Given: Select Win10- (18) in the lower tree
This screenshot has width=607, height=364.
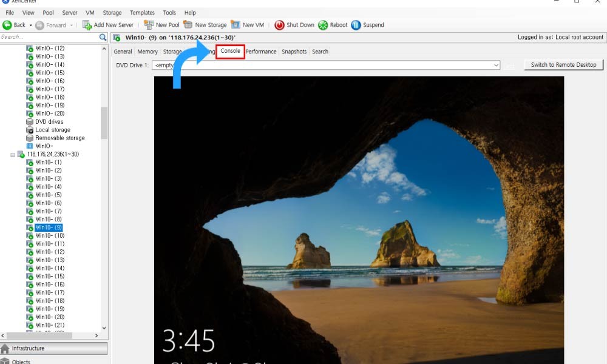Looking at the screenshot, I should pyautogui.click(x=50, y=301).
